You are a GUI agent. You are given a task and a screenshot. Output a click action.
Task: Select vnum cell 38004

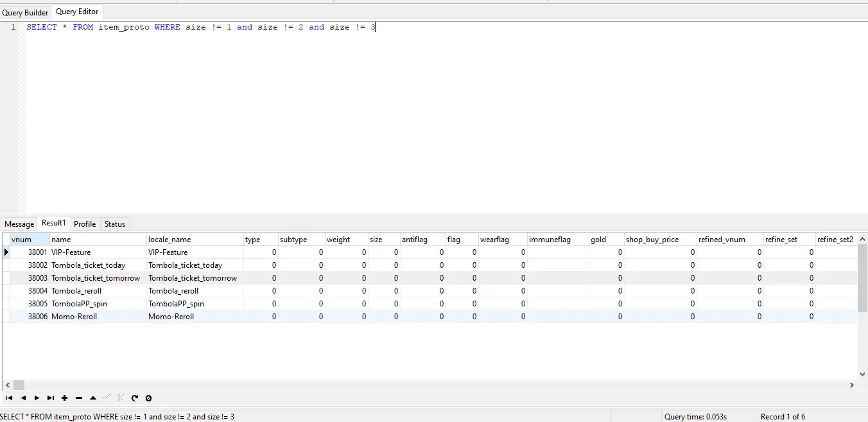(x=30, y=291)
